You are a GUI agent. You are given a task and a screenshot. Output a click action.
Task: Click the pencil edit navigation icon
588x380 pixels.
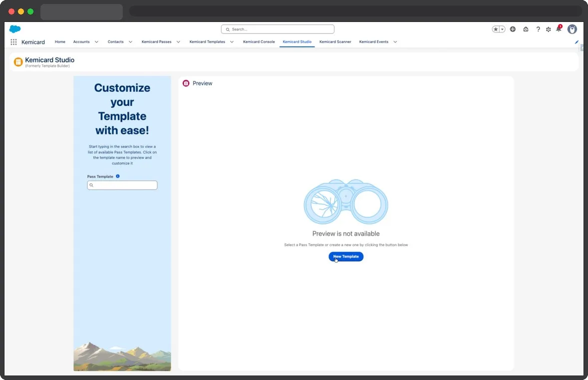(x=577, y=42)
